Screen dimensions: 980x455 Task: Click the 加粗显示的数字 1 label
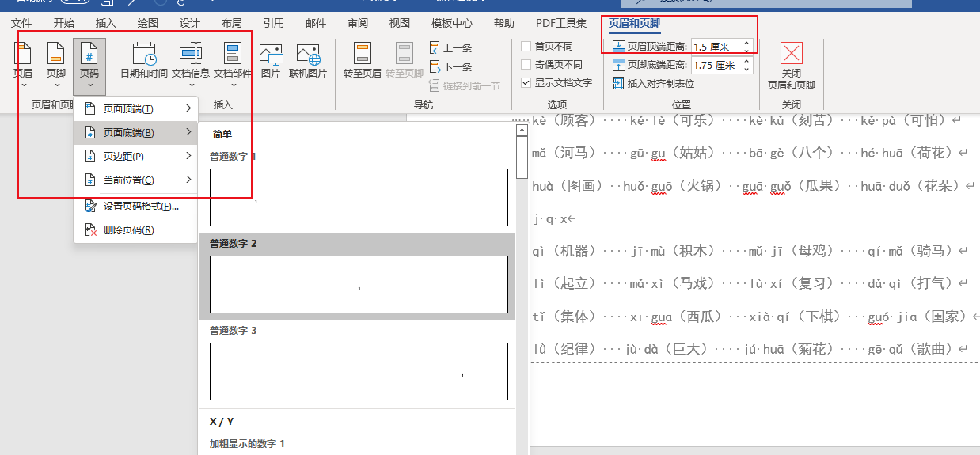tap(247, 444)
